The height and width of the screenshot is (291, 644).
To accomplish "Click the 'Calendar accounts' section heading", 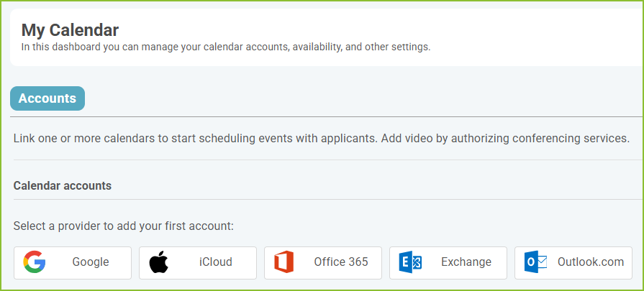I will click(63, 185).
